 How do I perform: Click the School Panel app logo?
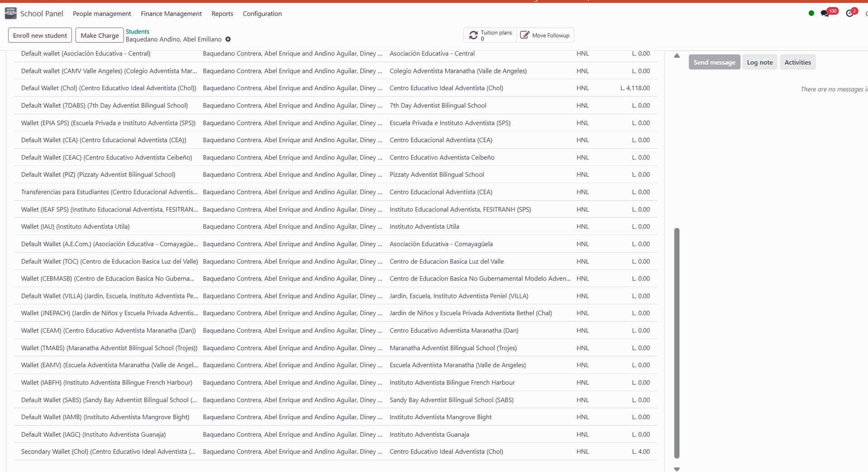pyautogui.click(x=11, y=14)
